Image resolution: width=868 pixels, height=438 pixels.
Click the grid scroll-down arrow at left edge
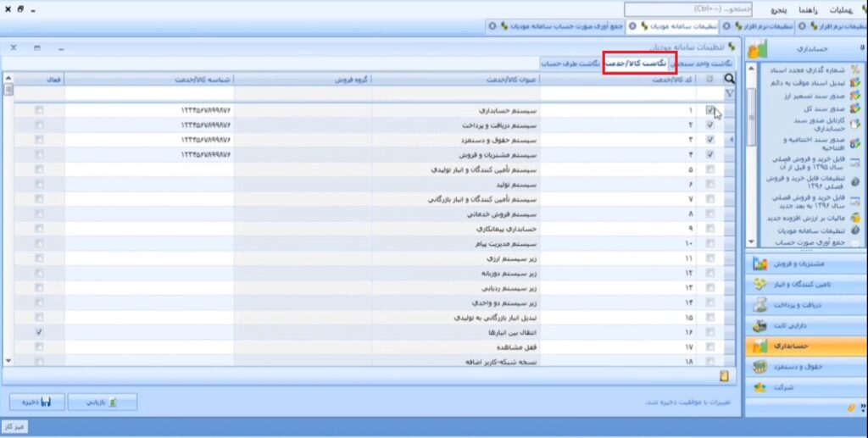[x=8, y=361]
